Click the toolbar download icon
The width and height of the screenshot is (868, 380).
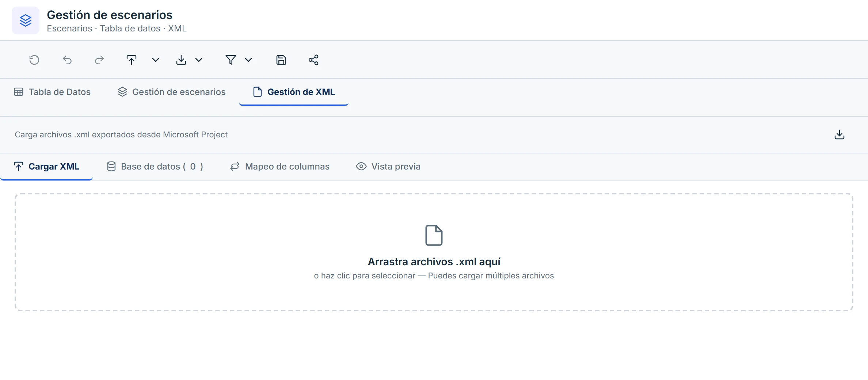pyautogui.click(x=181, y=60)
